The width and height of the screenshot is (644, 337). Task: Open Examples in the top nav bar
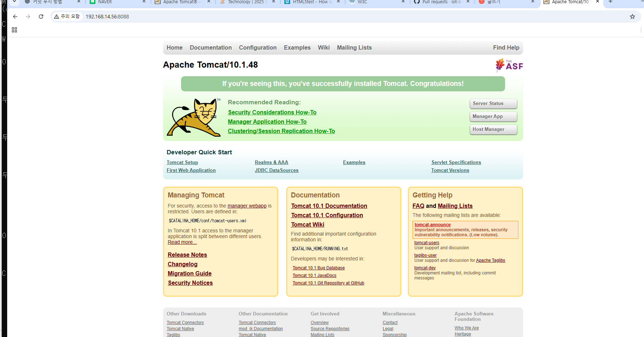pos(297,47)
